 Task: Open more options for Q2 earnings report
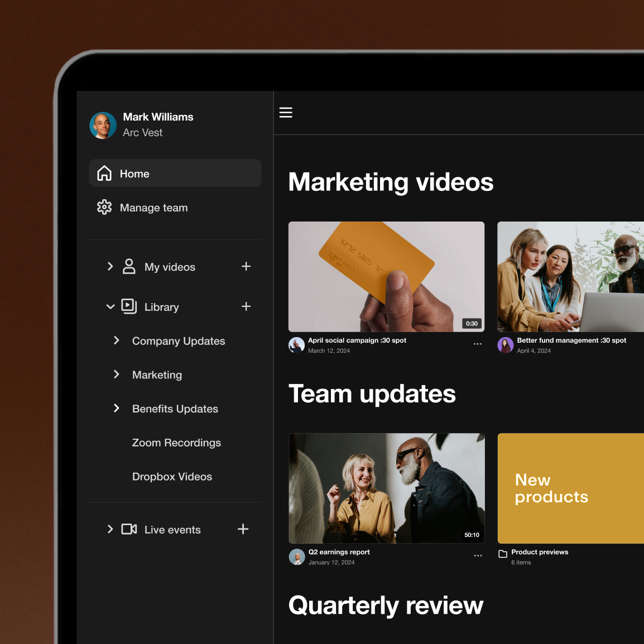tap(478, 556)
